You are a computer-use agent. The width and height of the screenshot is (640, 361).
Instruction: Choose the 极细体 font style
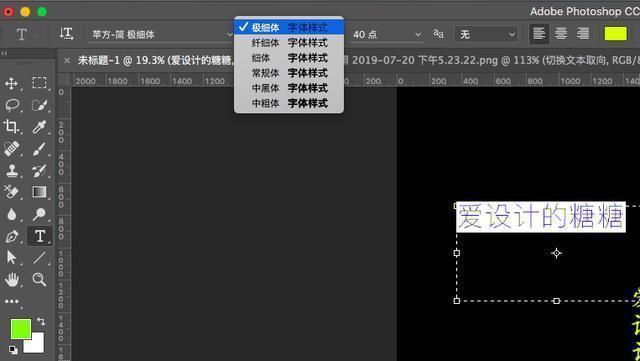[x=289, y=27]
